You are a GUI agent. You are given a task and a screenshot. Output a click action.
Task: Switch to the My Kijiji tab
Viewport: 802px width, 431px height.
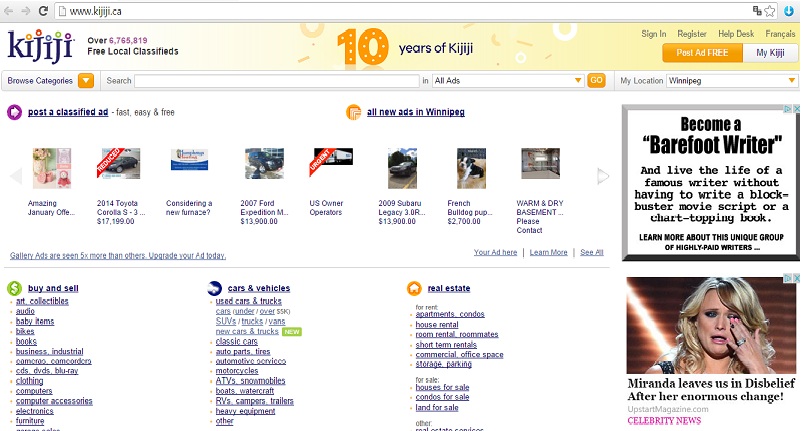pos(770,53)
